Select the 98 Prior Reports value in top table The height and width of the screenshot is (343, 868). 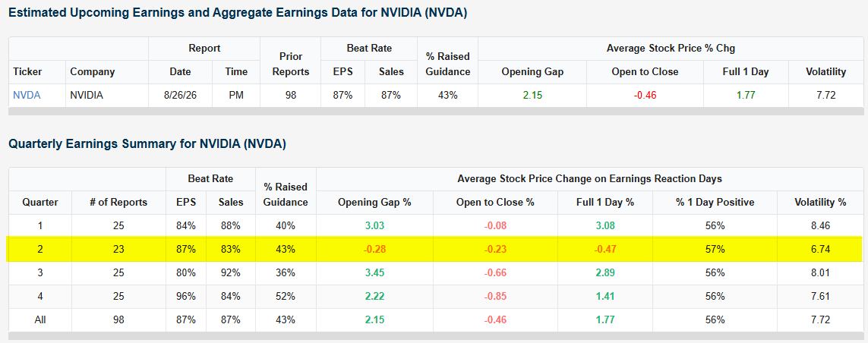pos(291,95)
